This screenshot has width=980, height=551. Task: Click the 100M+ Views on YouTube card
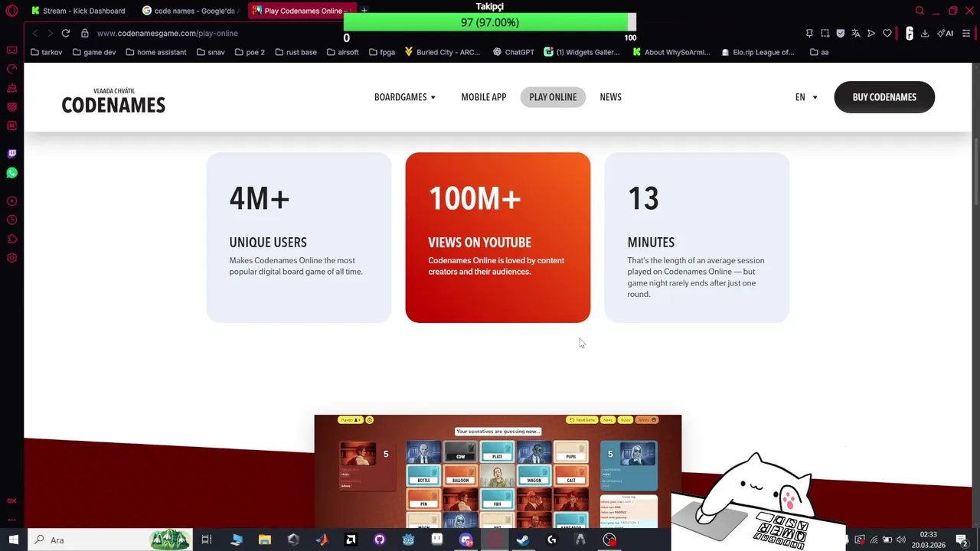tap(498, 237)
